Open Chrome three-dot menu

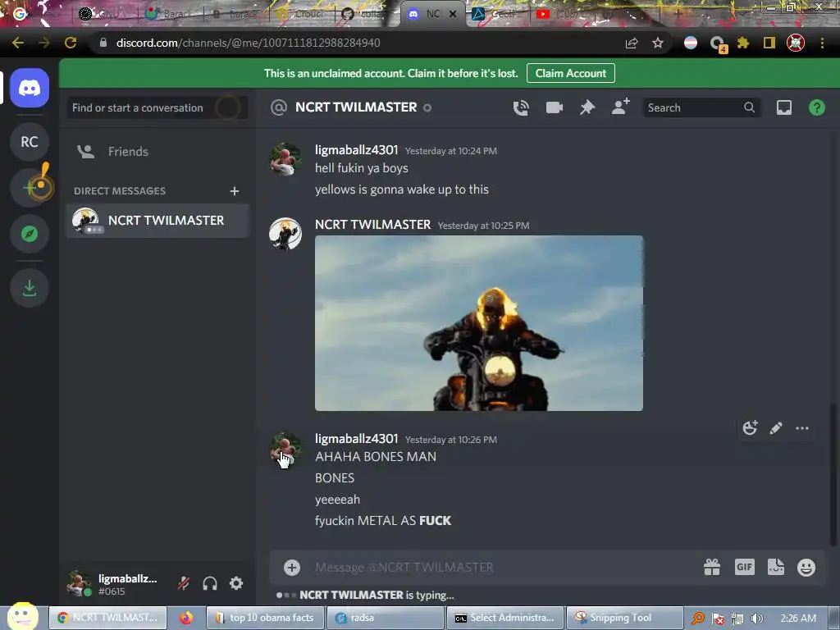pyautogui.click(x=822, y=43)
